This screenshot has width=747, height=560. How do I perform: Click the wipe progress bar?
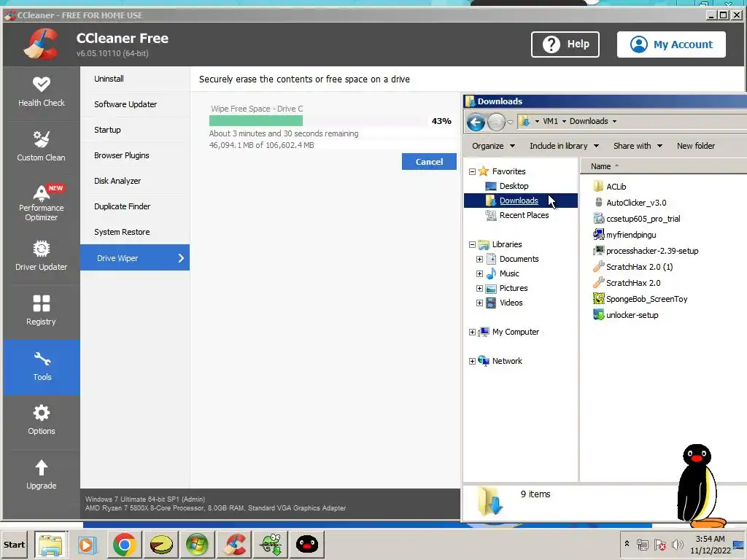click(x=318, y=121)
